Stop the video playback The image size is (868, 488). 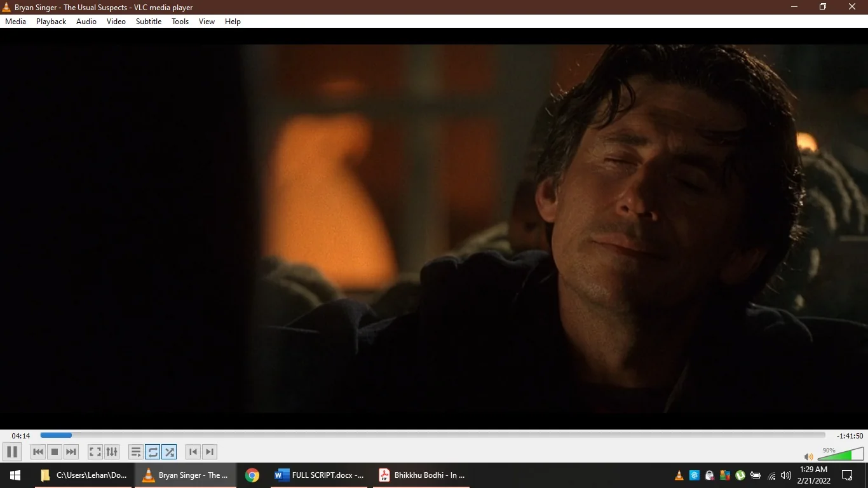pos(55,452)
